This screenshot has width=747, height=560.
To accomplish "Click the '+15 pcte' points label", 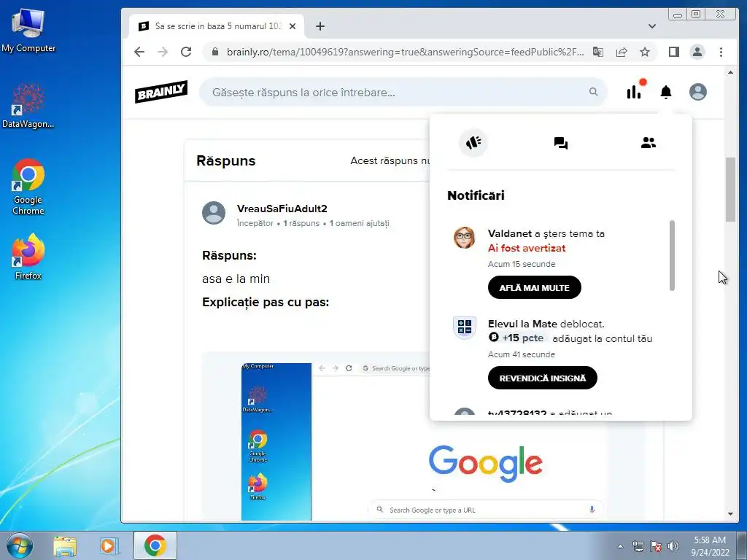I will pyautogui.click(x=516, y=338).
